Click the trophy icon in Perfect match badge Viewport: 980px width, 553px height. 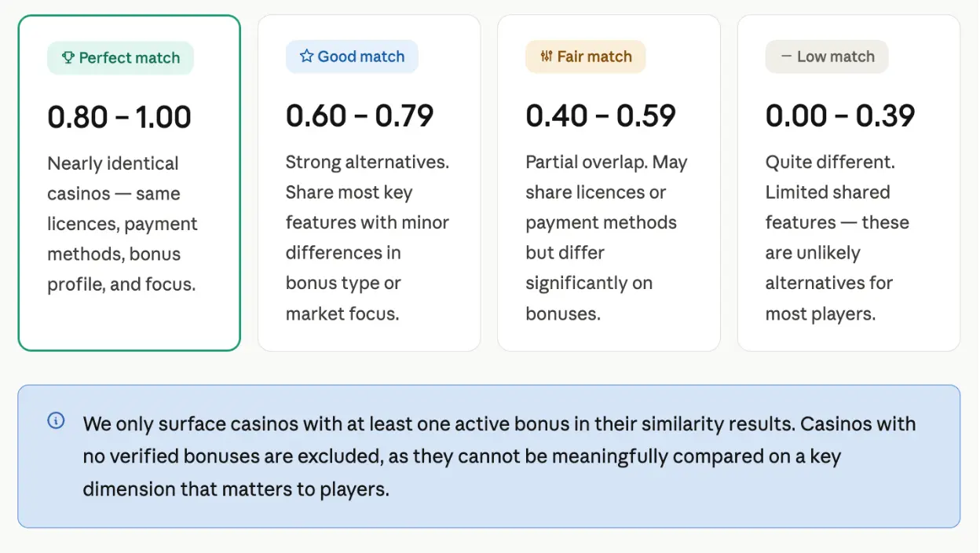(68, 58)
